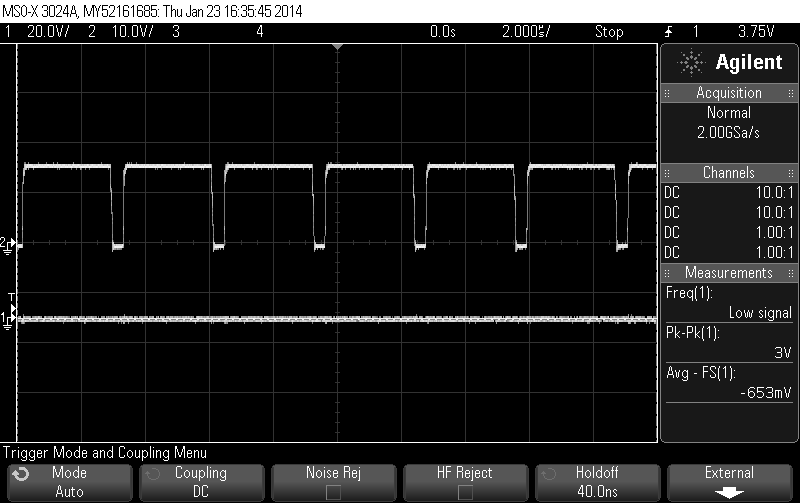Click the Low signal reading
800x503 pixels.
pyautogui.click(x=760, y=313)
